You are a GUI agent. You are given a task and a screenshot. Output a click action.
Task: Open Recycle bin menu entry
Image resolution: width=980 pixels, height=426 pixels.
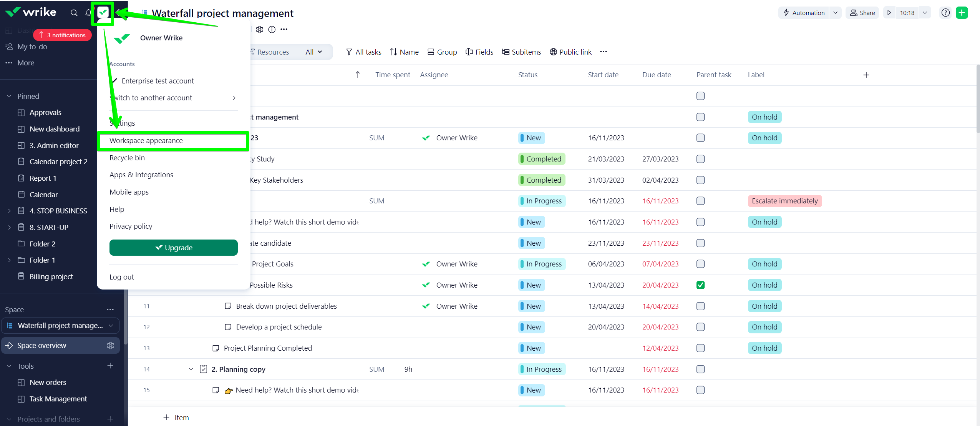[x=127, y=158]
